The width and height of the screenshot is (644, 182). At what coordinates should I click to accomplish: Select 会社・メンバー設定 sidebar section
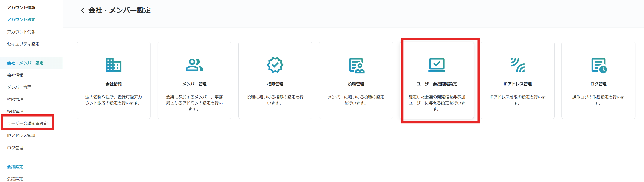[x=25, y=63]
